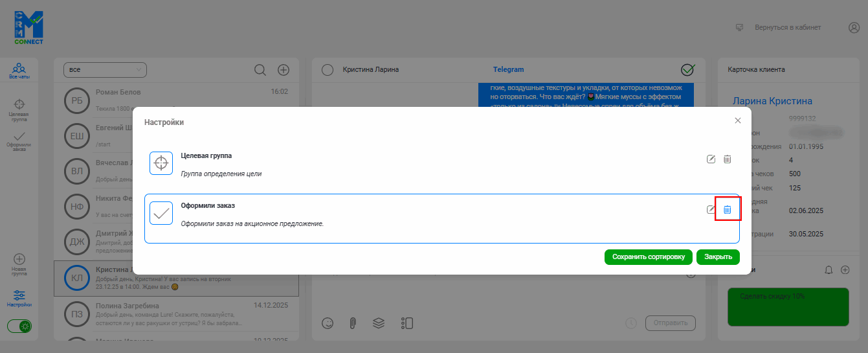The image size is (868, 353).
Task: Edit the Целевая группа entry
Action: click(711, 159)
